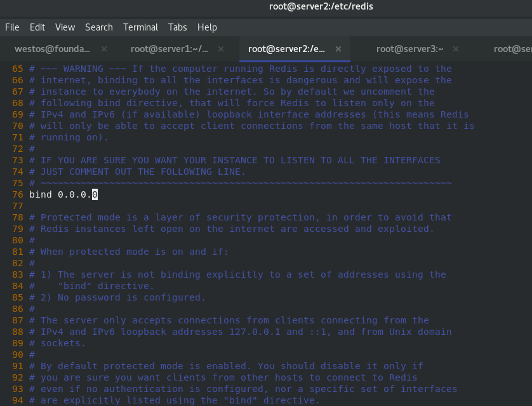This screenshot has height=406, width=532.
Task: Open the Search menu
Action: 99,27
